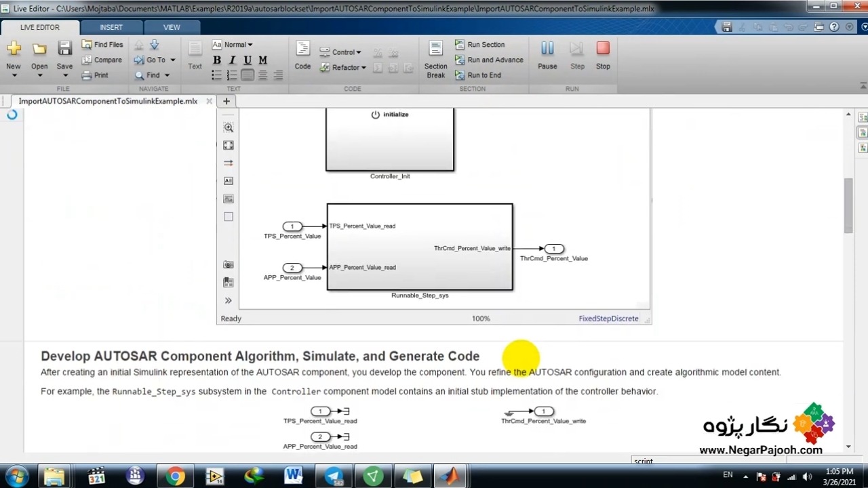Toggle underline text formatting
This screenshot has width=868, height=488.
coord(248,60)
